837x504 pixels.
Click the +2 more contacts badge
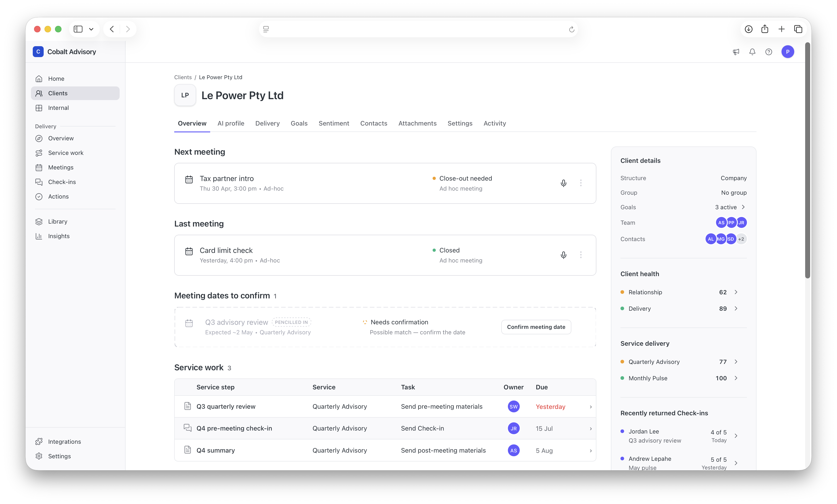741,239
